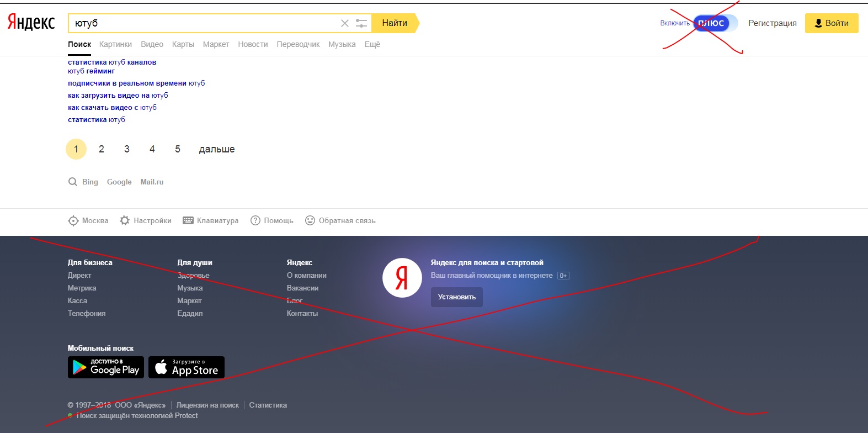Open the Здоровье footer link
Viewport: 868px width, 433px height.
coord(193,275)
